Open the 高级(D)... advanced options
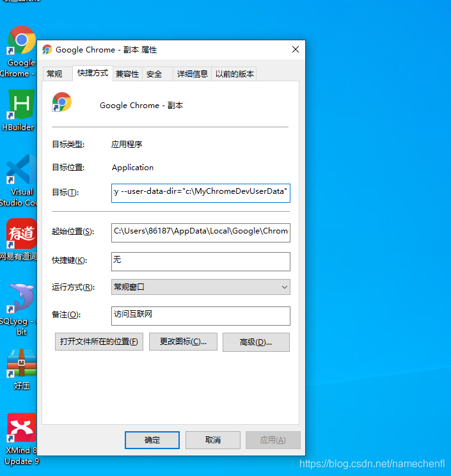451x476 pixels. [x=256, y=342]
